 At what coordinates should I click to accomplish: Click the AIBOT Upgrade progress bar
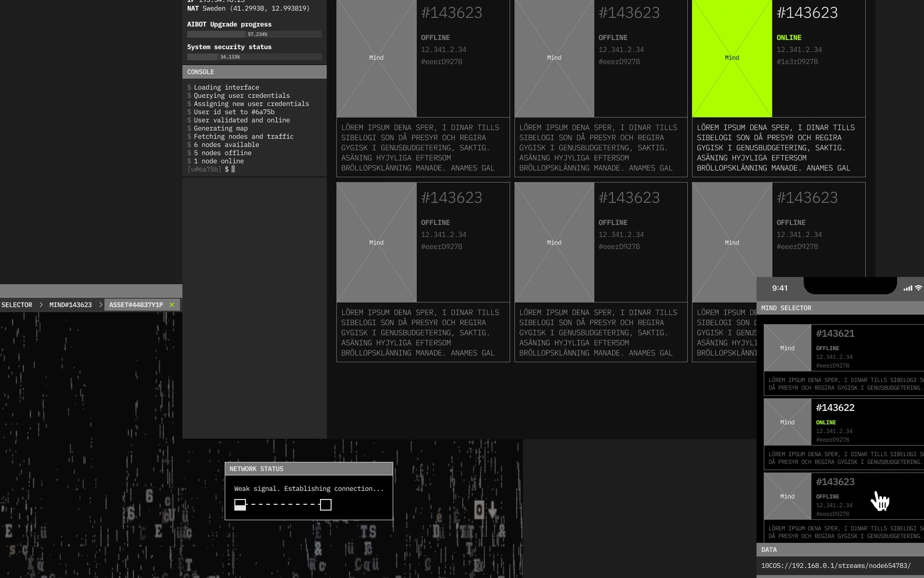click(254, 34)
